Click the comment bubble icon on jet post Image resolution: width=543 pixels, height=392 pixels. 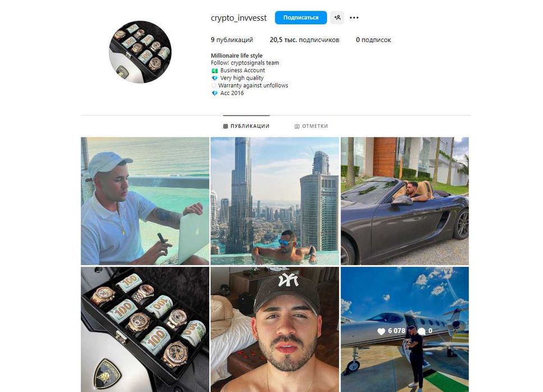click(x=421, y=331)
